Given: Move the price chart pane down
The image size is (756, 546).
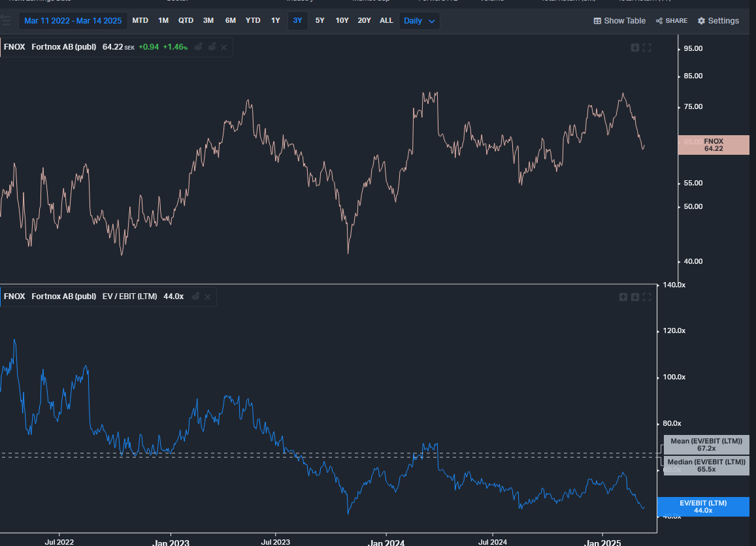Looking at the screenshot, I should point(634,48).
